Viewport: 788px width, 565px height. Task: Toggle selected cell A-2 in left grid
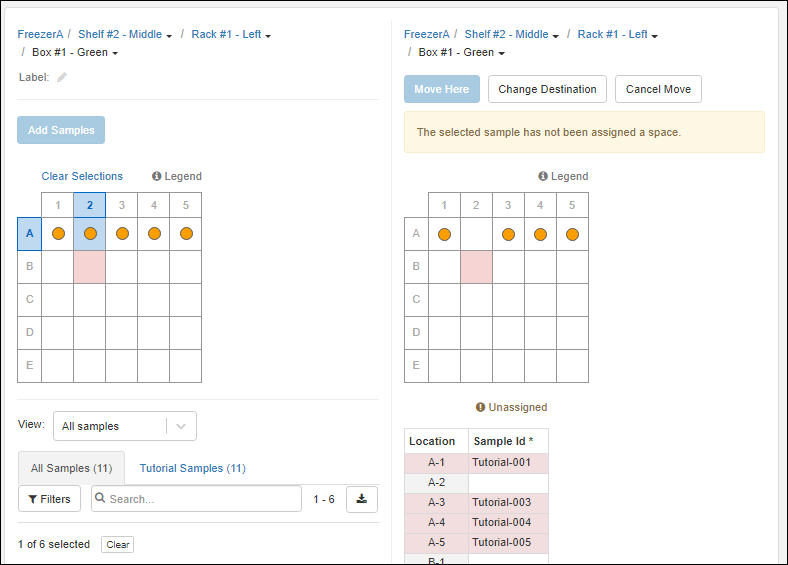90,234
